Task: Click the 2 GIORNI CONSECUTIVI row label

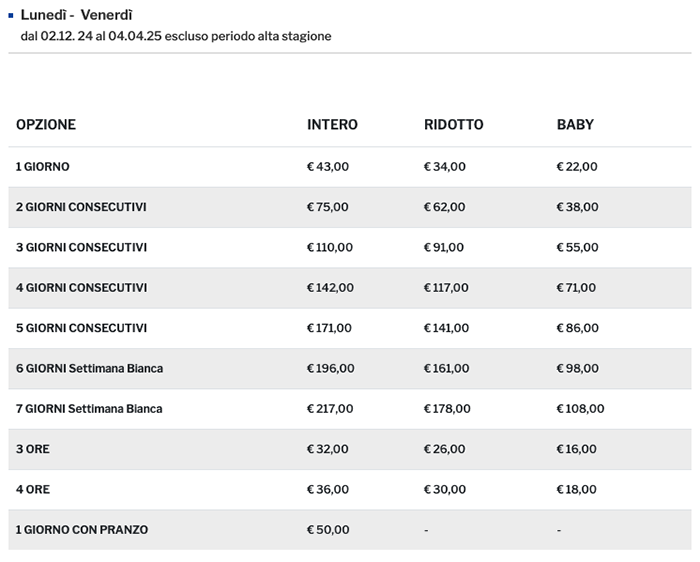Action: pos(81,207)
